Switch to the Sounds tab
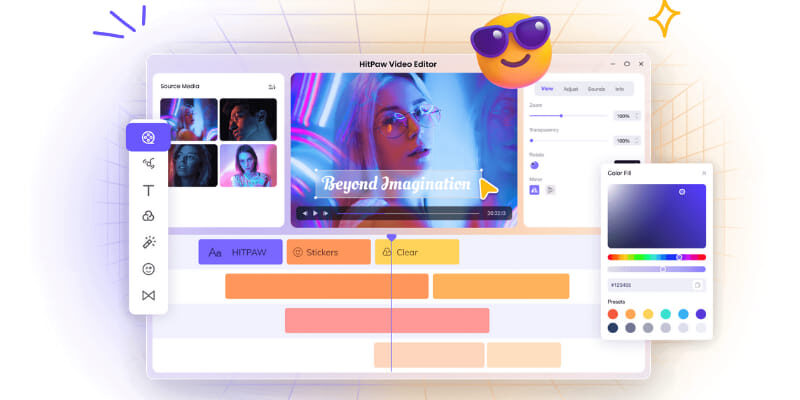 tap(596, 89)
